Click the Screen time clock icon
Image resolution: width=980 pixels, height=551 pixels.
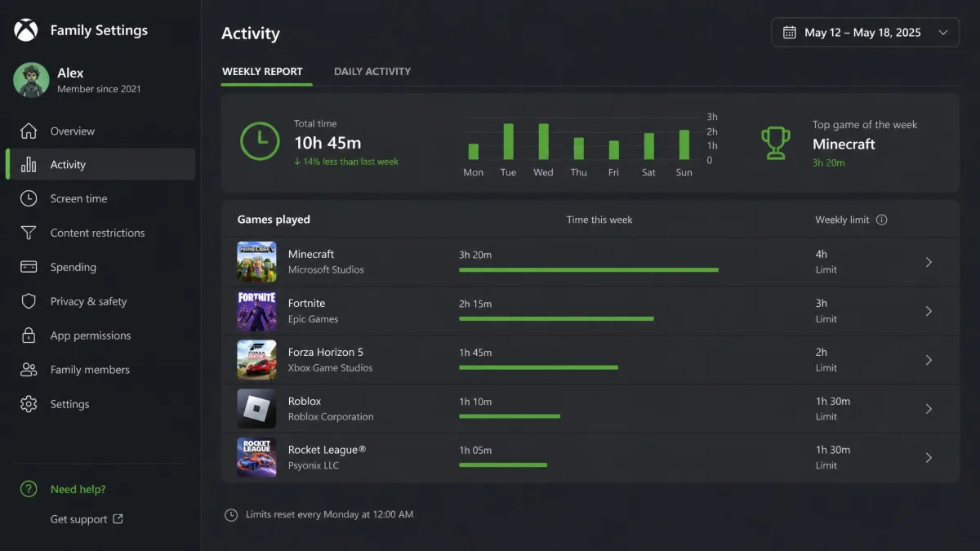click(x=29, y=198)
